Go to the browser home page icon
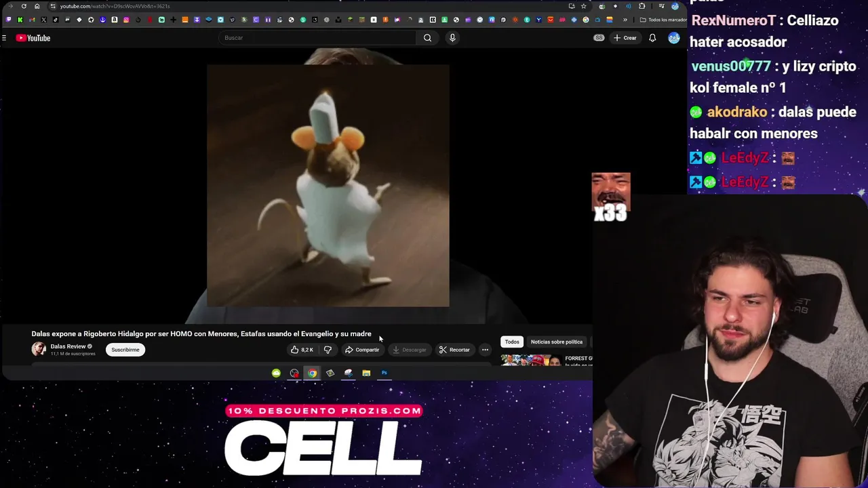The height and width of the screenshot is (488, 868). coord(37,6)
